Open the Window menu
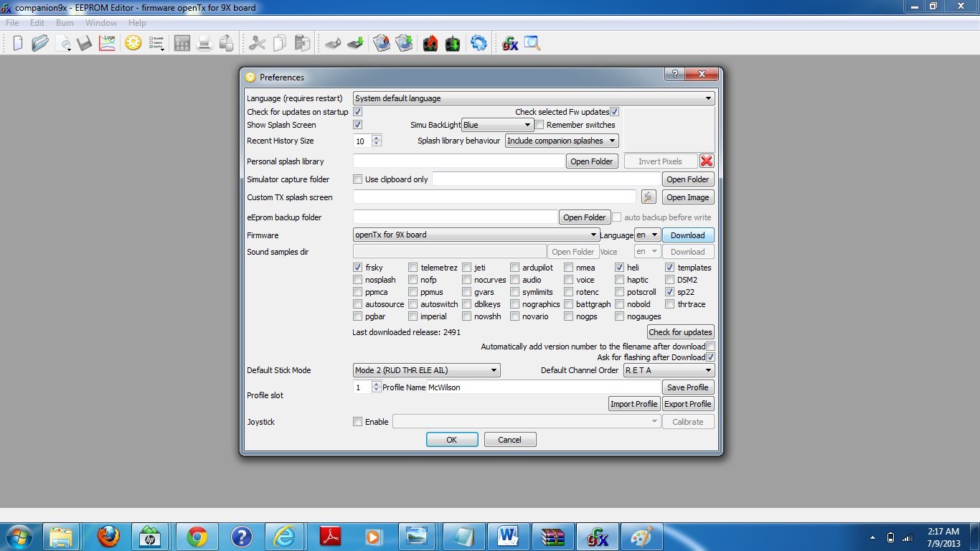Screen dimensions: 980x551 101,23
